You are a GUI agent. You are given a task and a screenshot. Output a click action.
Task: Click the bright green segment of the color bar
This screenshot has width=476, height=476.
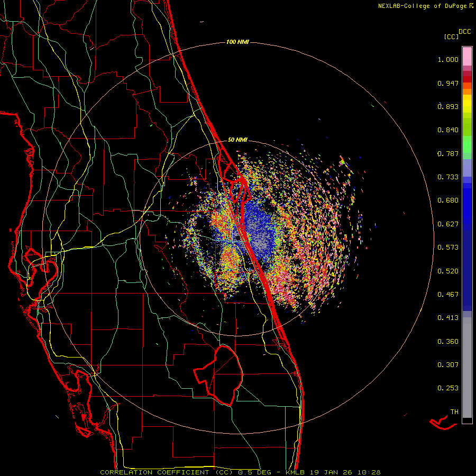point(467,144)
